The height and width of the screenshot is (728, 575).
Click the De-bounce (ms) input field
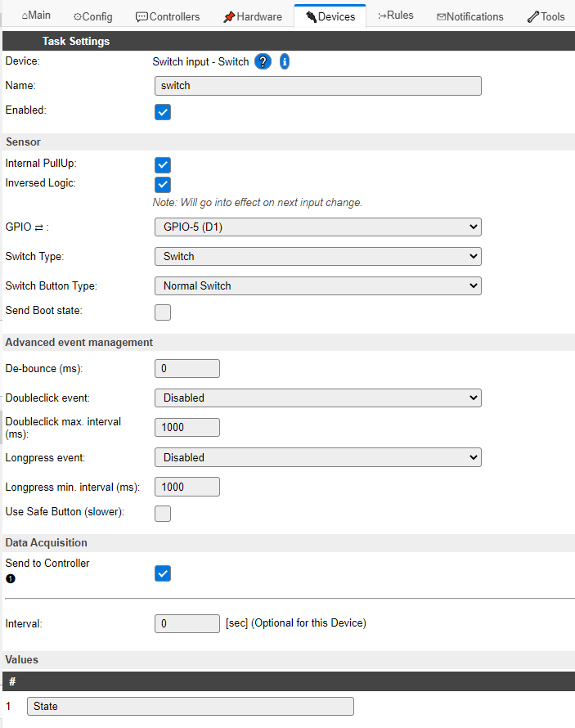coord(187,368)
